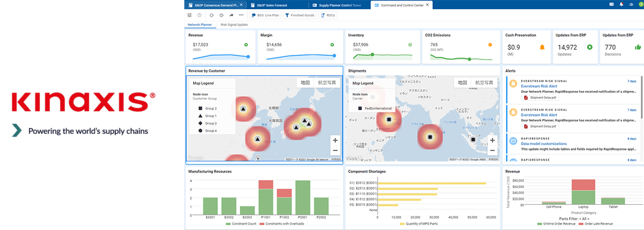The width and height of the screenshot is (644, 230).
Task: Switch Shipments map to 航空写真 satellite view
Action: 484,83
